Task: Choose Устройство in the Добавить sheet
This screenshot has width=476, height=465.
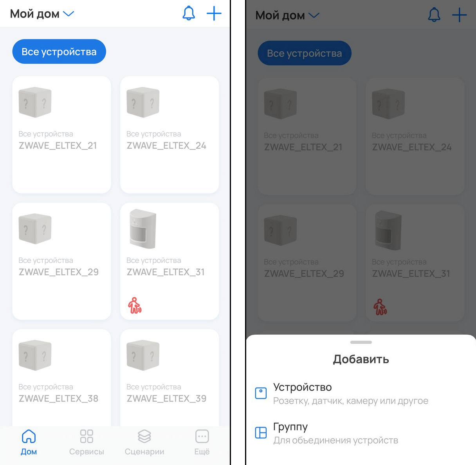Action: tap(361, 393)
